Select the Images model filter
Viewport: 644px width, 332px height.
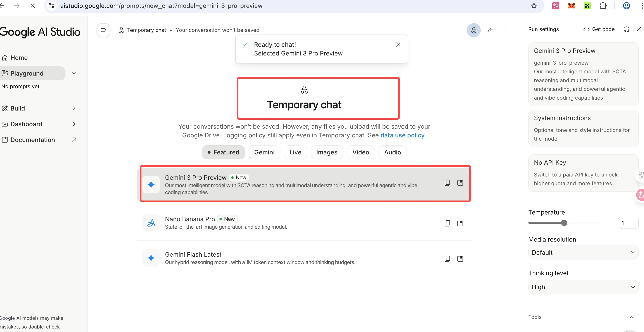pyautogui.click(x=327, y=152)
